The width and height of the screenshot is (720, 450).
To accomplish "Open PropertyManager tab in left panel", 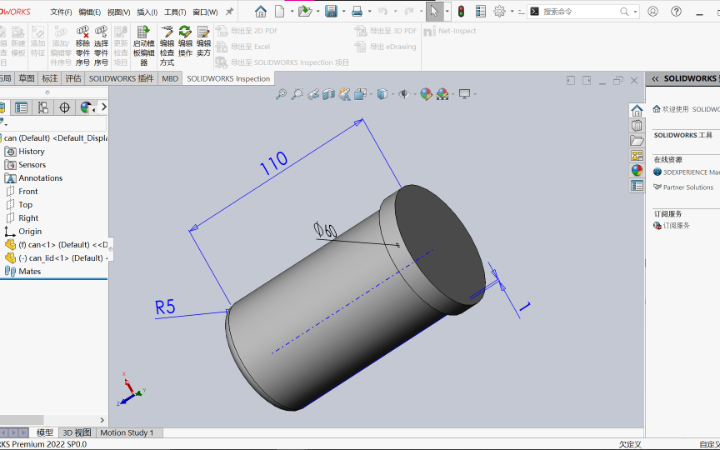I will pyautogui.click(x=21, y=107).
